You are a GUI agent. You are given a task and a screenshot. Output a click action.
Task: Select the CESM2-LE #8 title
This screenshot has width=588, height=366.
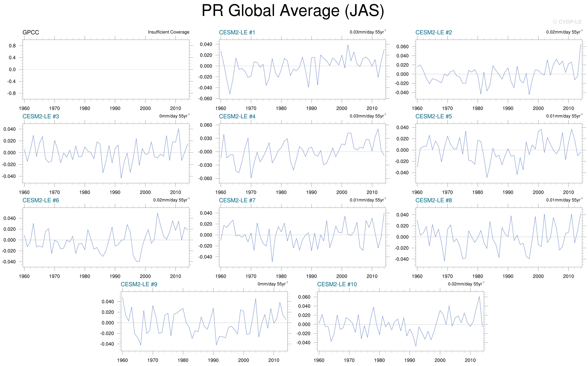pos(433,200)
